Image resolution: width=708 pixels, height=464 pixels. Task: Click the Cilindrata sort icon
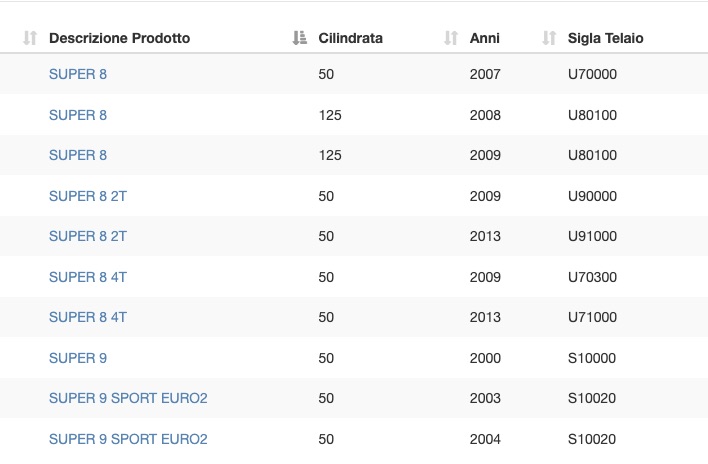click(x=299, y=38)
